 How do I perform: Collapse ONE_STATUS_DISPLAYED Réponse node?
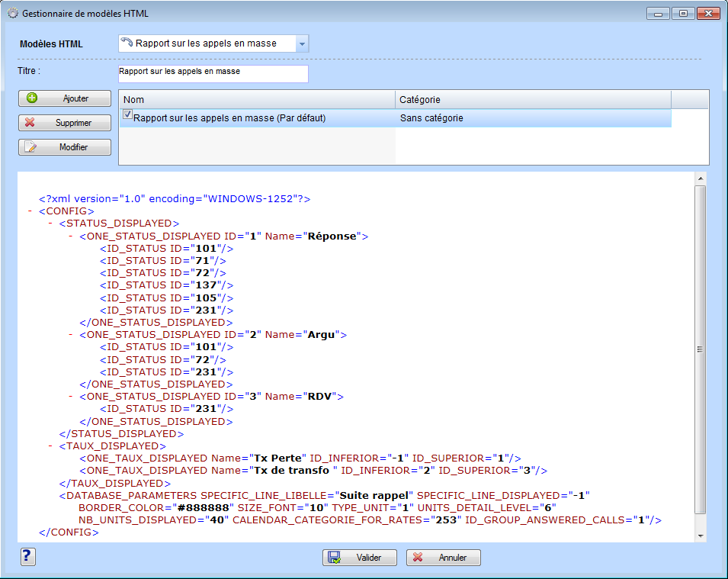coord(71,236)
